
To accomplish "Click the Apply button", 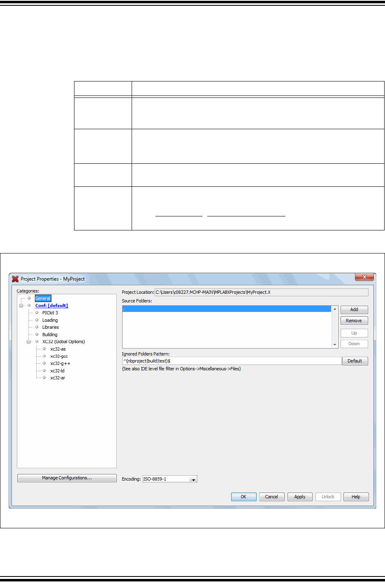I will [x=300, y=497].
